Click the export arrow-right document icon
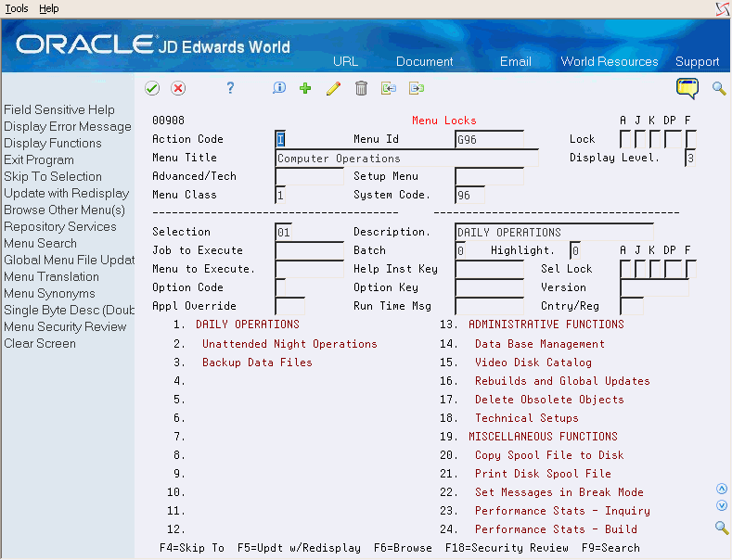 click(417, 88)
